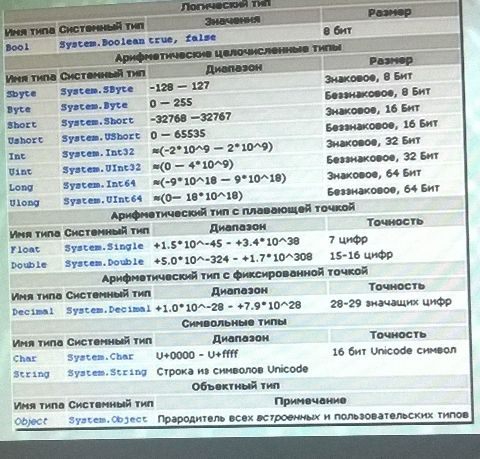480x459 pixels.
Task: Open the System.Double link
Action: [x=104, y=263]
